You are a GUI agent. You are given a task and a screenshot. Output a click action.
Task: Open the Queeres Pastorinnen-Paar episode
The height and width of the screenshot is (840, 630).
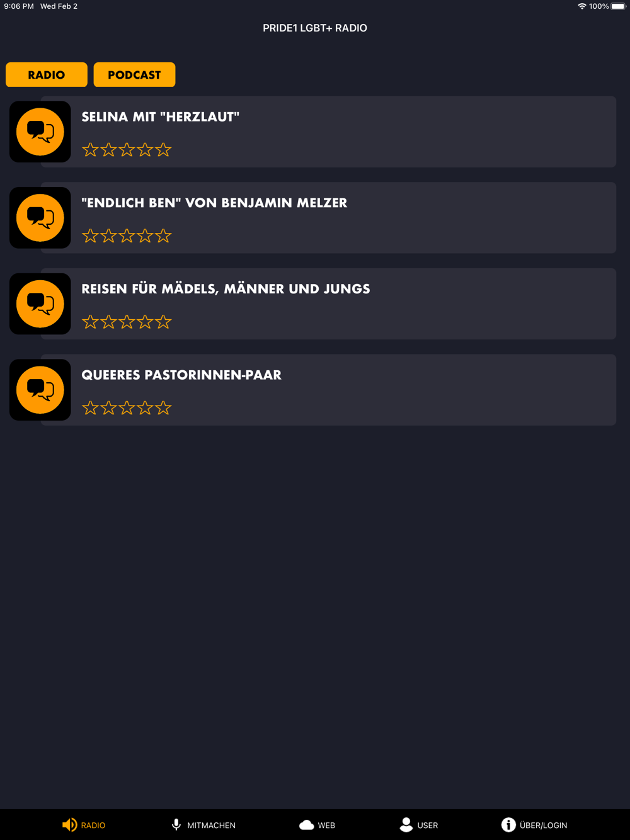coord(181,375)
